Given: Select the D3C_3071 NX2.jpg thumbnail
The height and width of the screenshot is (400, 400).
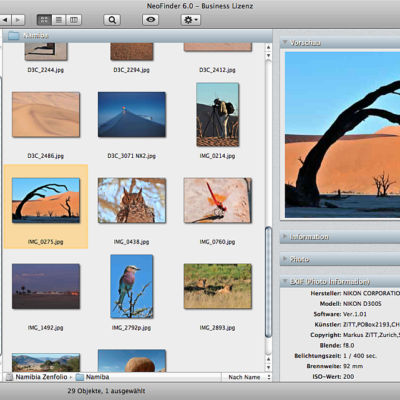Looking at the screenshot, I should (x=132, y=115).
